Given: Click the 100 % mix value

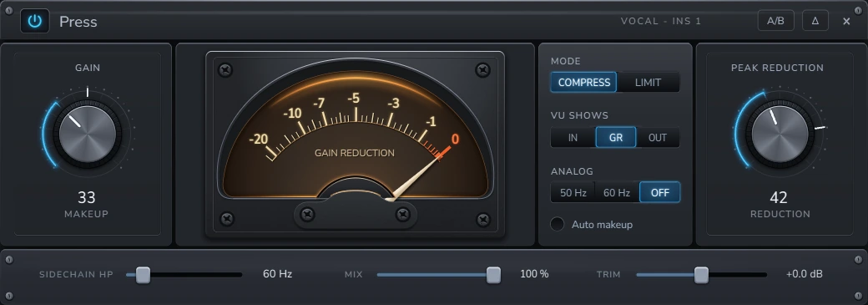Looking at the screenshot, I should 534,274.
